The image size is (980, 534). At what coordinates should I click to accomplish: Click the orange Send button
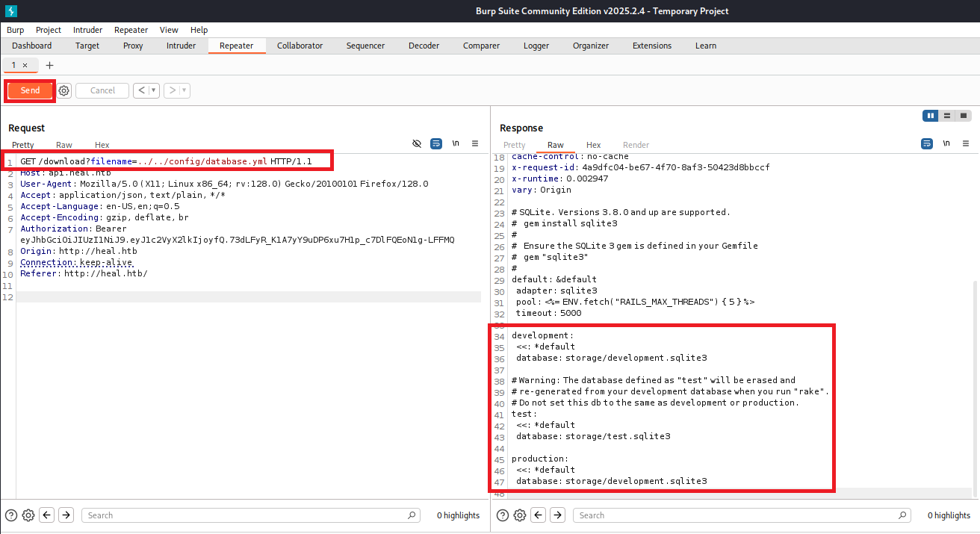[x=30, y=90]
